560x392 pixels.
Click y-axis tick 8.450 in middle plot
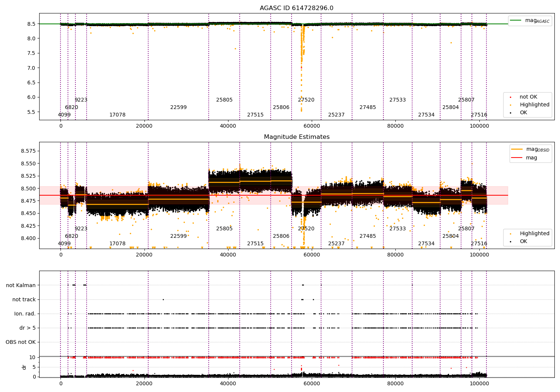(x=28, y=214)
